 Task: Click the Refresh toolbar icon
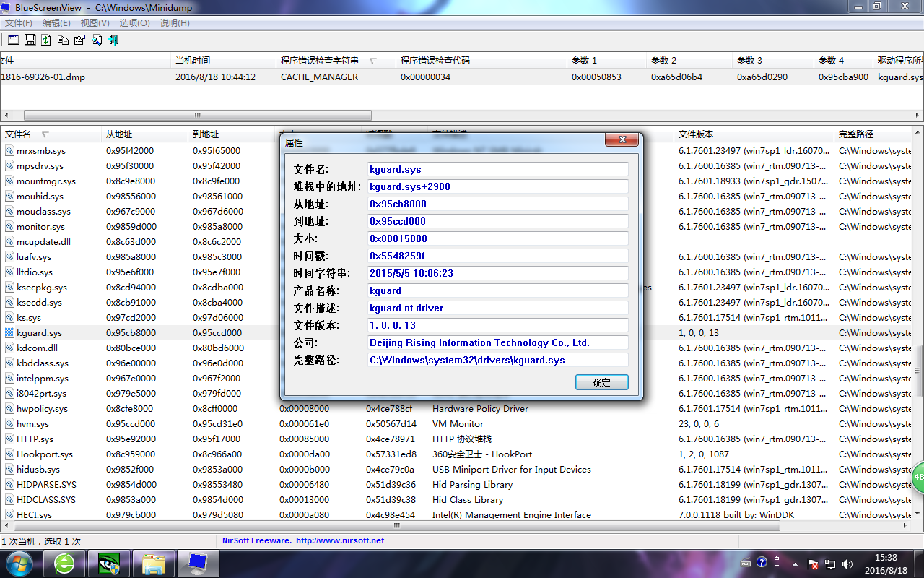(46, 40)
